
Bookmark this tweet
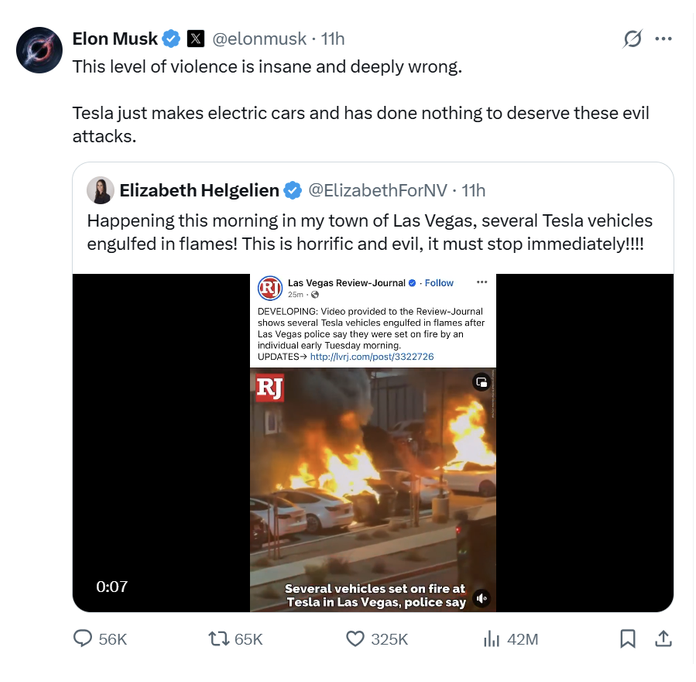pyautogui.click(x=627, y=639)
